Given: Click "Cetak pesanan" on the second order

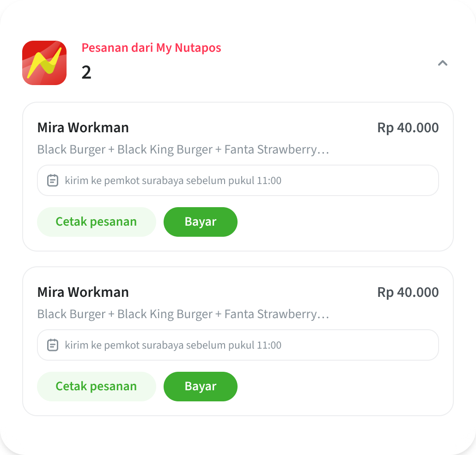Looking at the screenshot, I should [96, 386].
